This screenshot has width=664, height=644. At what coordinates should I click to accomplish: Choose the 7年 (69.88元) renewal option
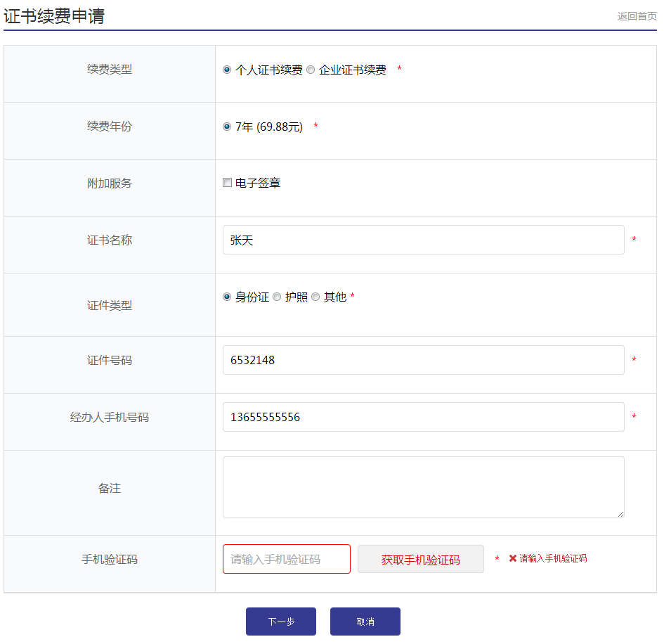click(x=227, y=127)
